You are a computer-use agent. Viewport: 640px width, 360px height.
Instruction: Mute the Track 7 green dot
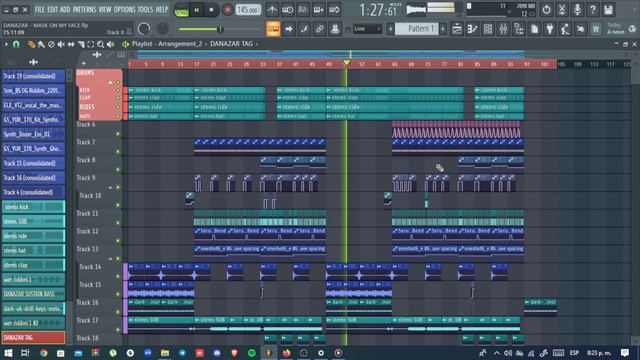[x=118, y=151]
